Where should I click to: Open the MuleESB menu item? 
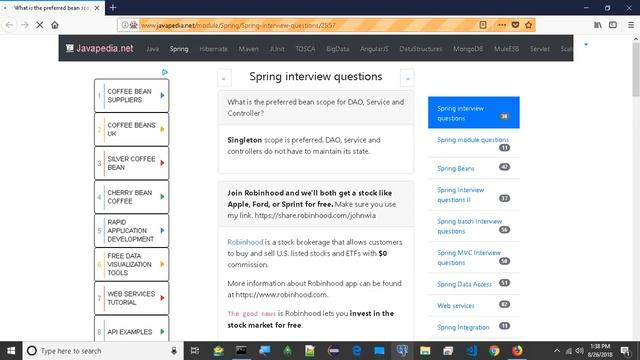coord(507,49)
